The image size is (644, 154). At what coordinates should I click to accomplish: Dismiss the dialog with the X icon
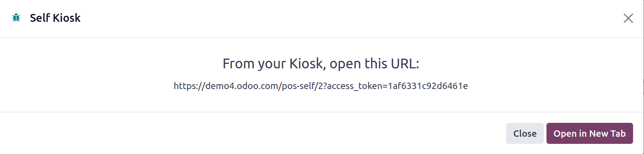point(628,18)
